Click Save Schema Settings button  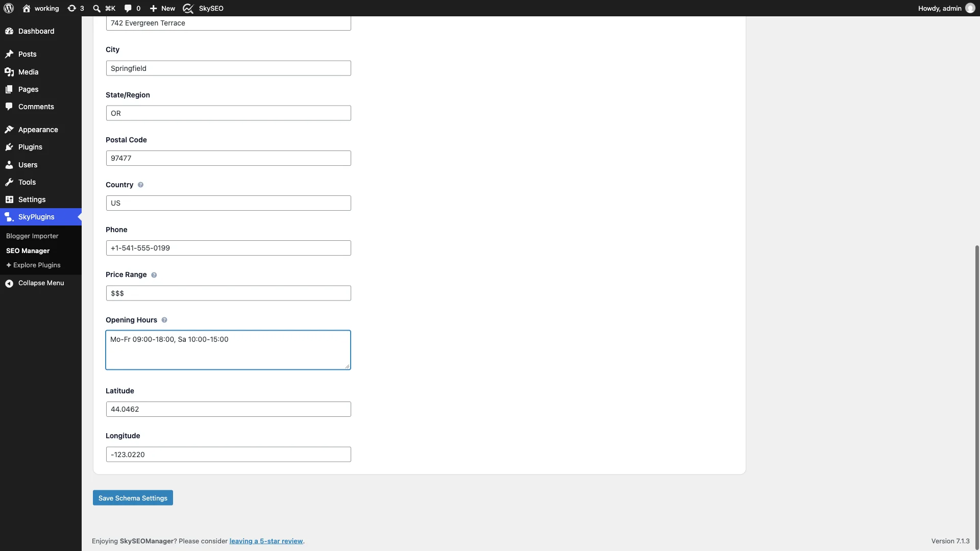click(133, 498)
